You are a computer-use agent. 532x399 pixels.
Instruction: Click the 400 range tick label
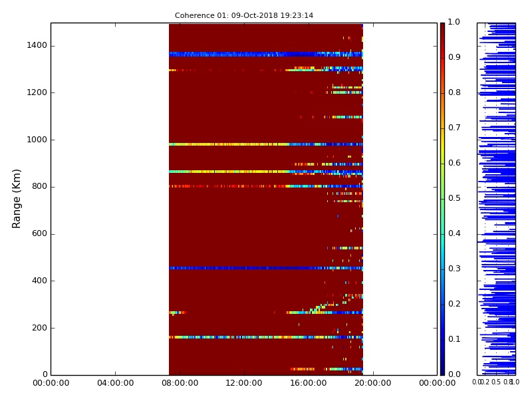pyautogui.click(x=39, y=281)
